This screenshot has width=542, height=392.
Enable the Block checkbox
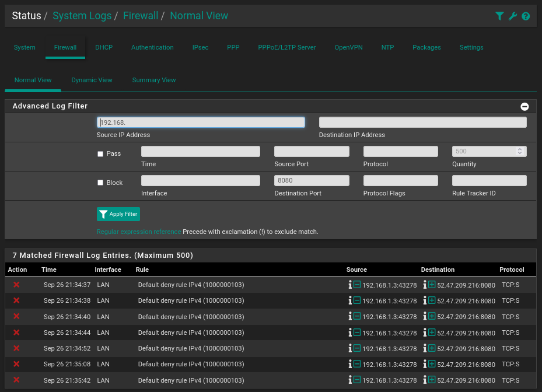coord(100,183)
